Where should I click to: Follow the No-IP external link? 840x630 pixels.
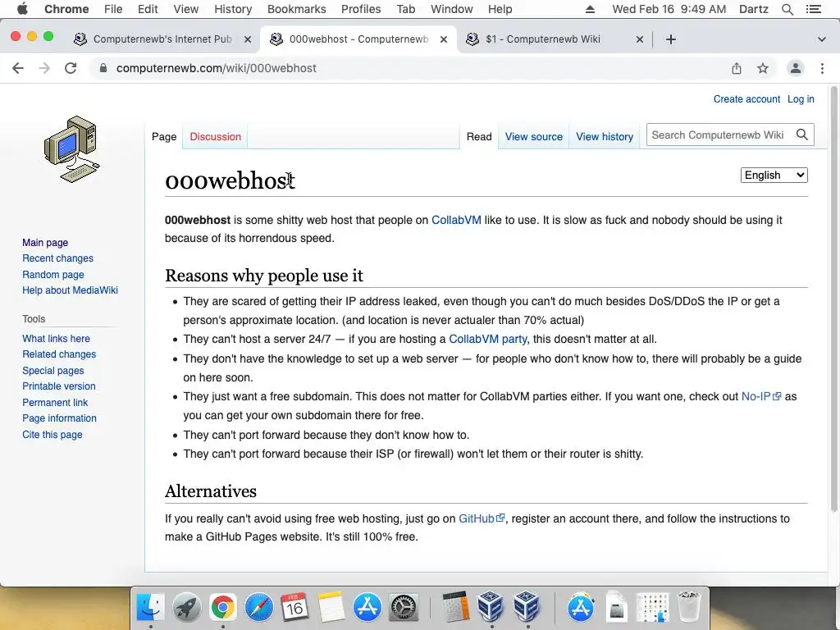pos(760,396)
